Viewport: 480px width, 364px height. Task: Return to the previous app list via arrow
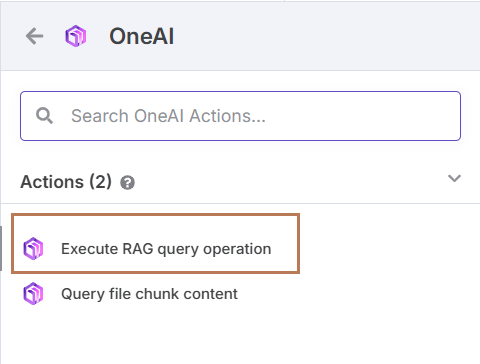click(35, 36)
